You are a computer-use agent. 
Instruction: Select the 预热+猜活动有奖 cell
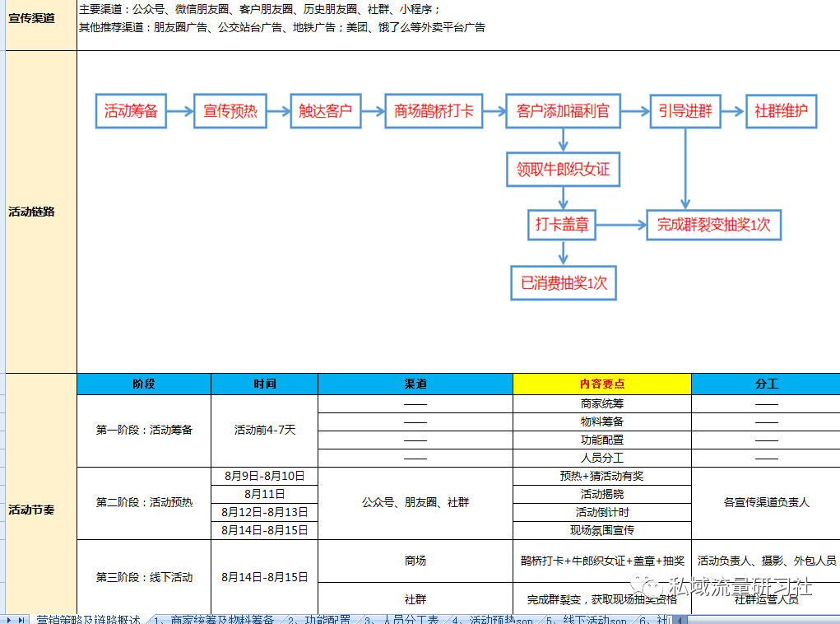tap(602, 476)
